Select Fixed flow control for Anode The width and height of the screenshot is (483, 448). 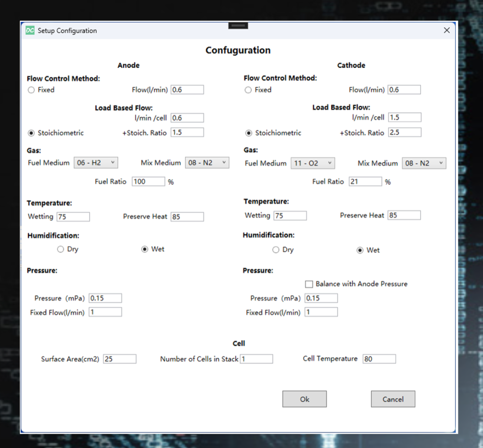(31, 90)
